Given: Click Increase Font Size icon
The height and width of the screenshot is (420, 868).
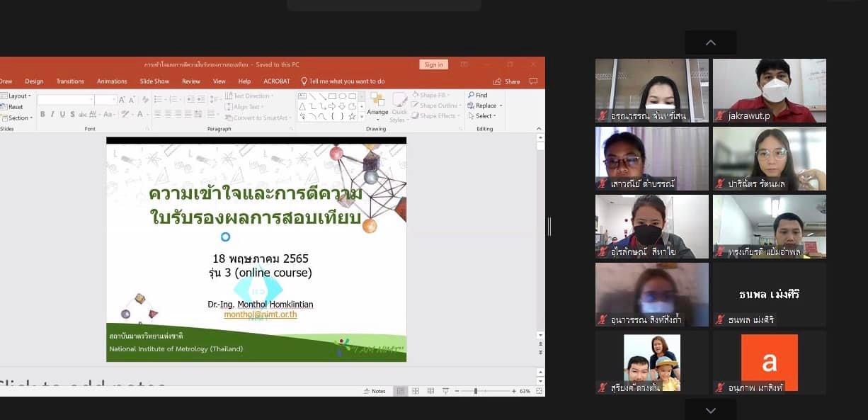Looking at the screenshot, I should (x=122, y=100).
